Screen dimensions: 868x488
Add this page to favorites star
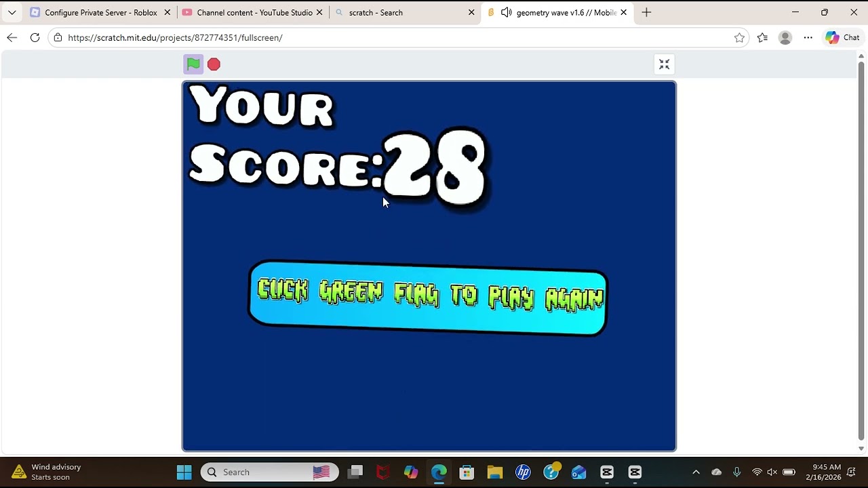(739, 38)
